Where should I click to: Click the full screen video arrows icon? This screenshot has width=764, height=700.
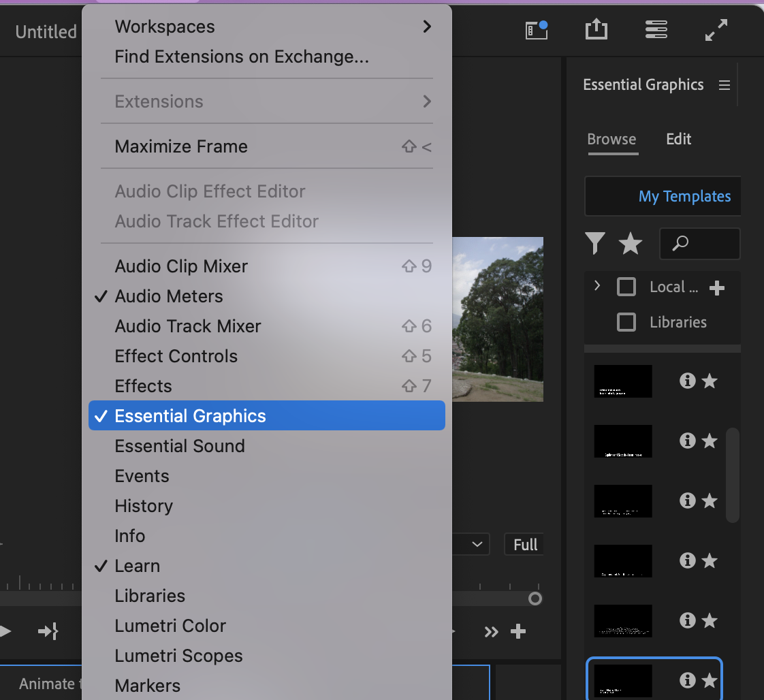pyautogui.click(x=716, y=30)
